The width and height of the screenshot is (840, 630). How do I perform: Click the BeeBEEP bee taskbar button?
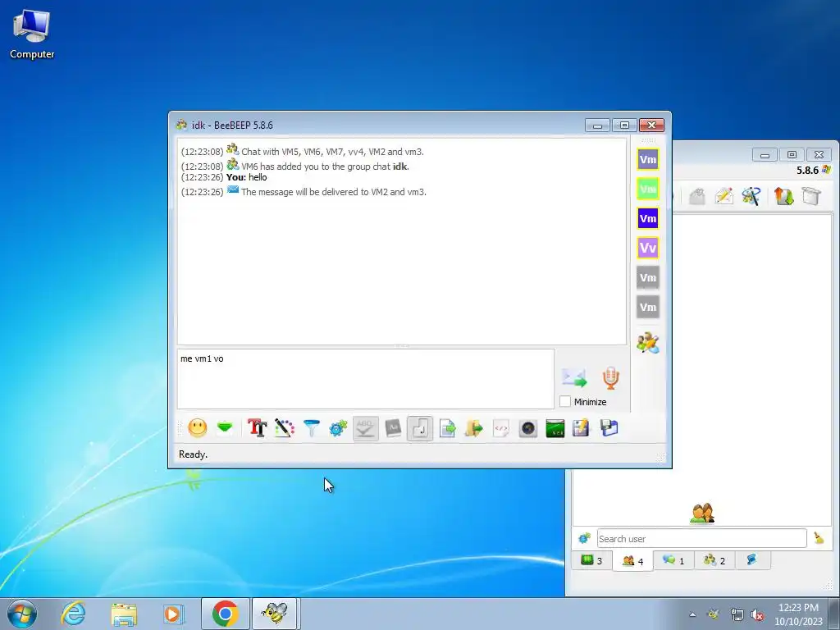pos(274,614)
